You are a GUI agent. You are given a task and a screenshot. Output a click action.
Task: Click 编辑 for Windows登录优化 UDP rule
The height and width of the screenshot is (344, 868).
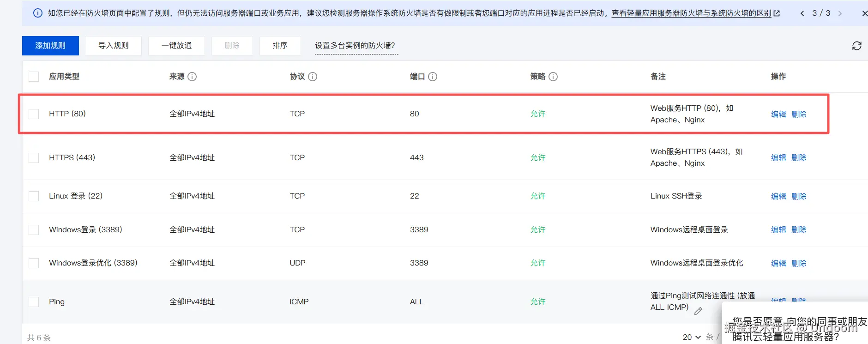[x=778, y=263]
